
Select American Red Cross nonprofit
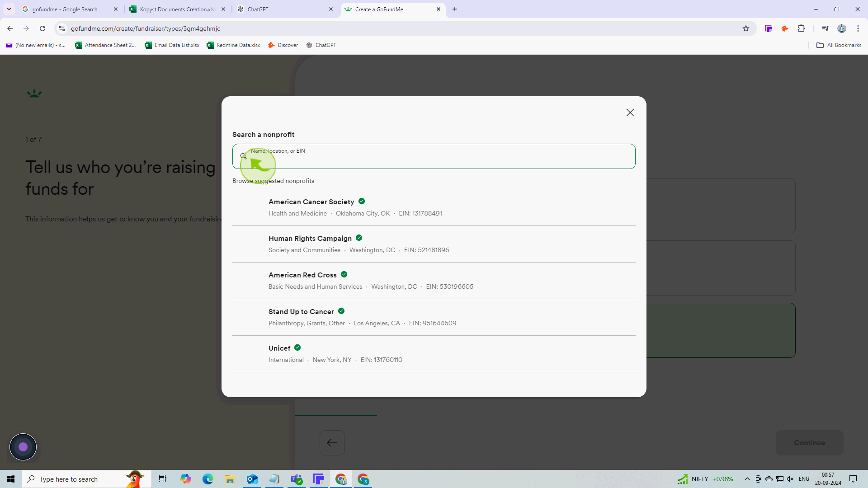click(434, 281)
